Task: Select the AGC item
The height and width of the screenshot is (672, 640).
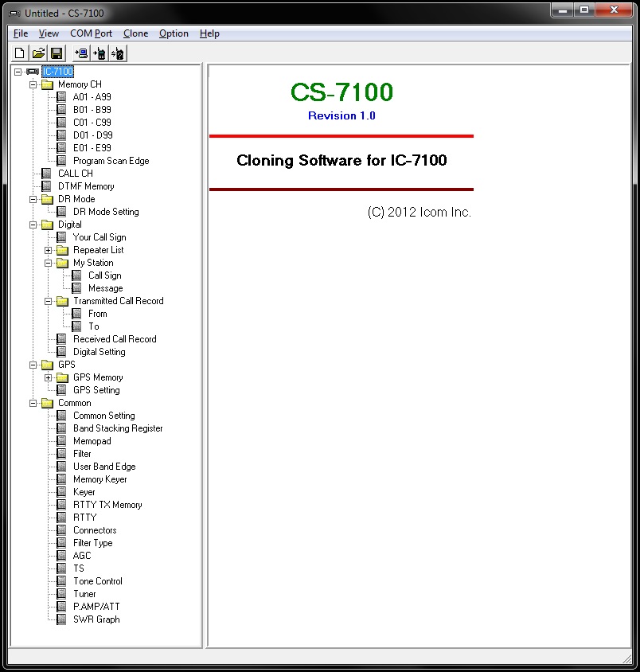Action: pos(82,556)
